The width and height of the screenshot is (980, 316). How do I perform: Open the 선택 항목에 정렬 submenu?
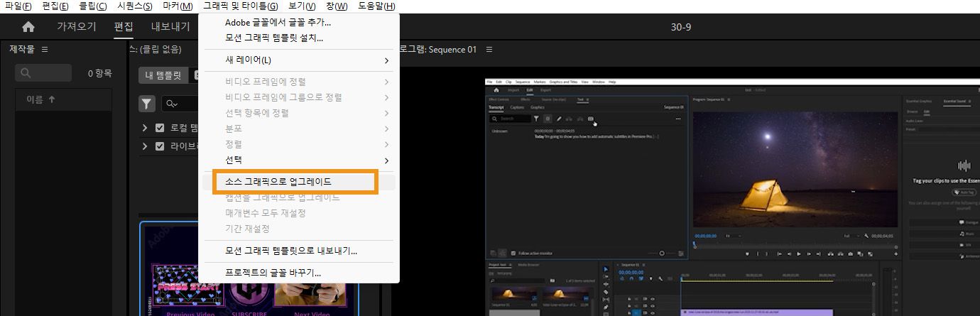(x=298, y=113)
